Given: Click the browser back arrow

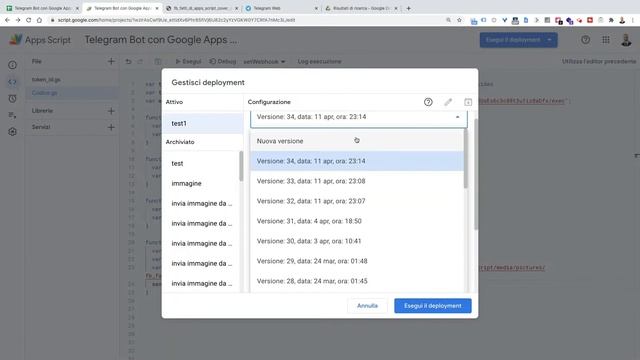Looking at the screenshot, I should coord(7,20).
